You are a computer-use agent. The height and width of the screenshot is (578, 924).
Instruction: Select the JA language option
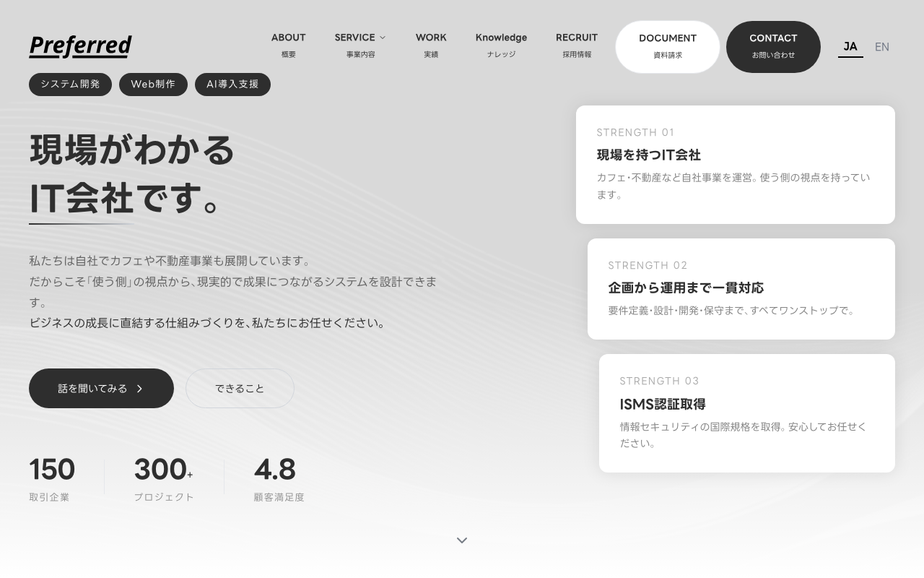850,47
